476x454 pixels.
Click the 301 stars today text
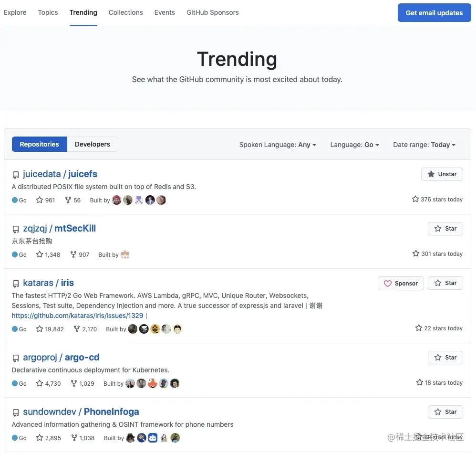(x=437, y=253)
